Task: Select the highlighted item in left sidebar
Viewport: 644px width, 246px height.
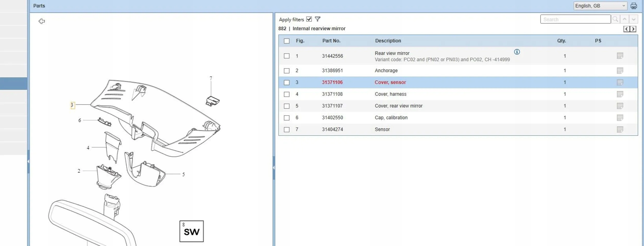Action: coord(13,84)
